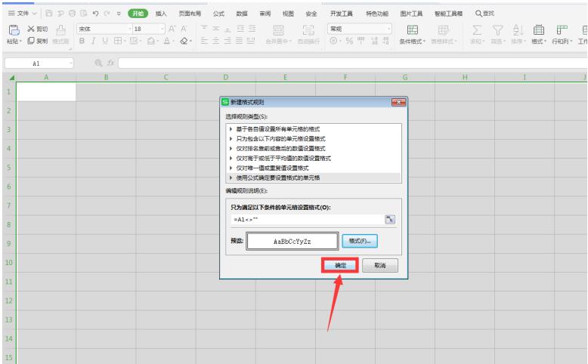Close the 新建格式规则 dialog
This screenshot has width=588, height=364.
[398, 102]
